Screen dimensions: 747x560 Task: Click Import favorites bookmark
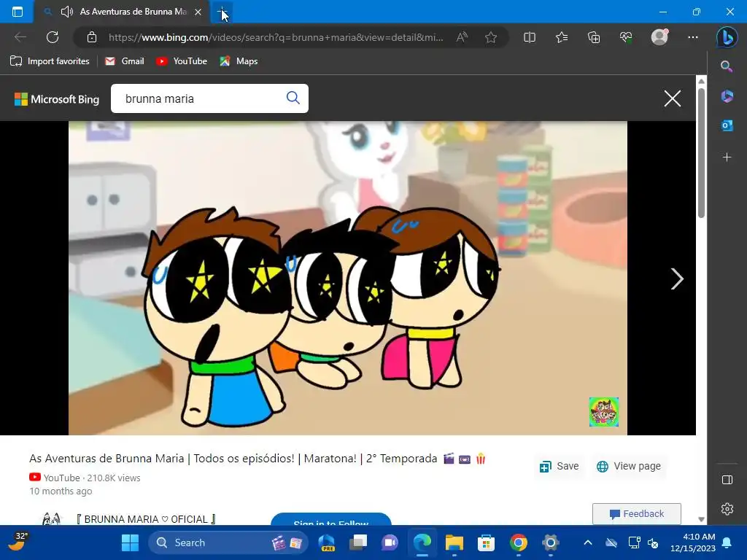coord(50,61)
